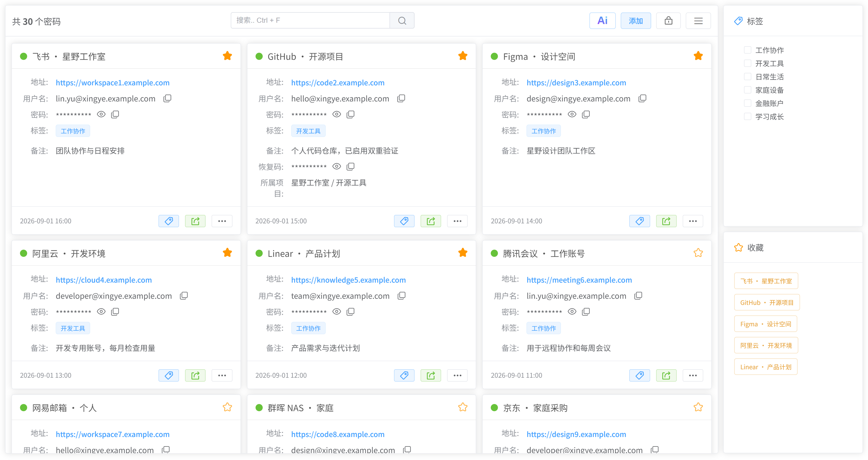Copy 阿里云 username developer@xingye
868x460 pixels.
(x=184, y=295)
